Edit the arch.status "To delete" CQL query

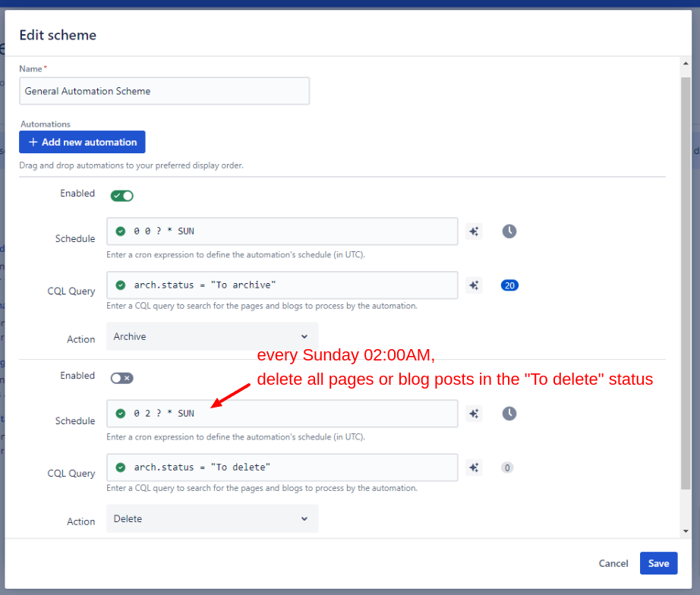[282, 467]
